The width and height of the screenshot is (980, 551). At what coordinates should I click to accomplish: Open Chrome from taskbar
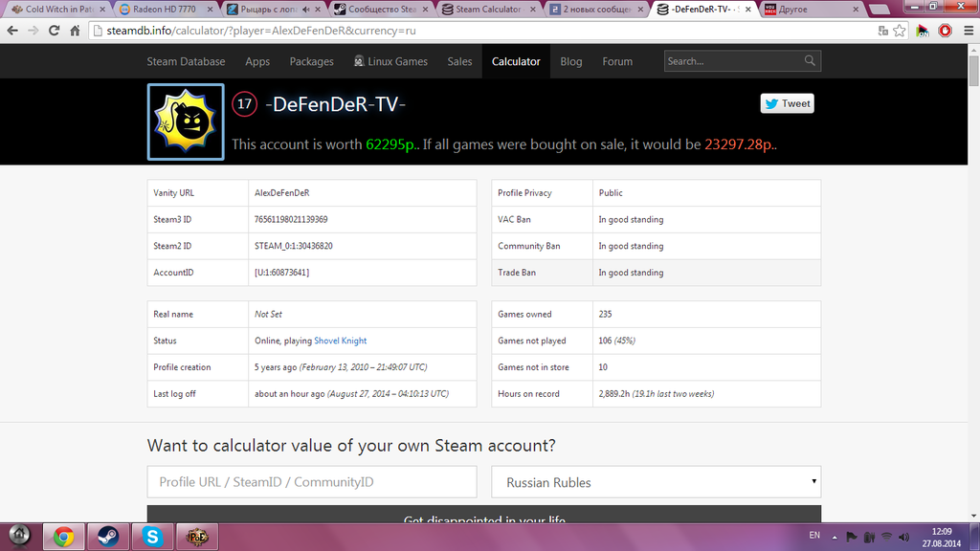click(x=63, y=537)
